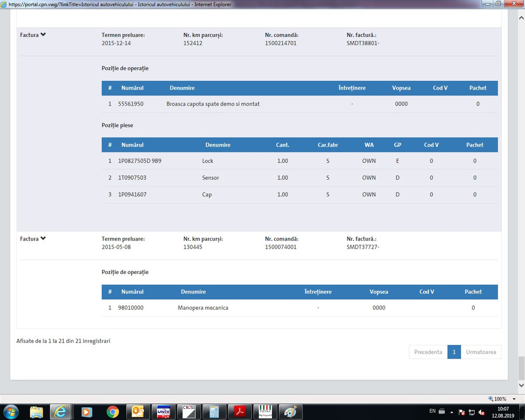Open the UNIX TL4 taskbar application

(x=163, y=412)
